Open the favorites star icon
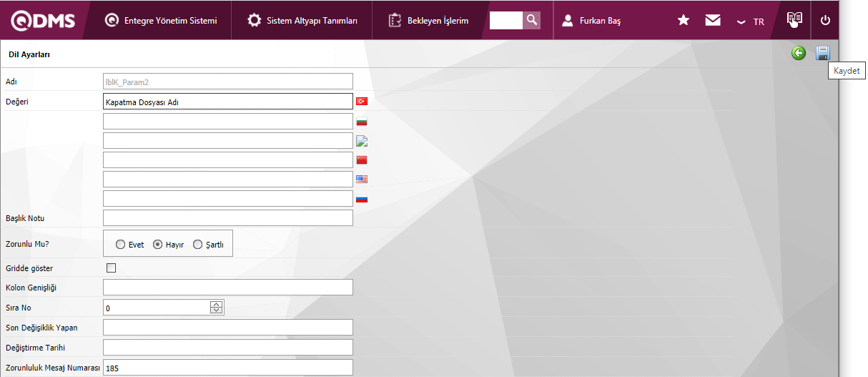The image size is (868, 377). (684, 21)
